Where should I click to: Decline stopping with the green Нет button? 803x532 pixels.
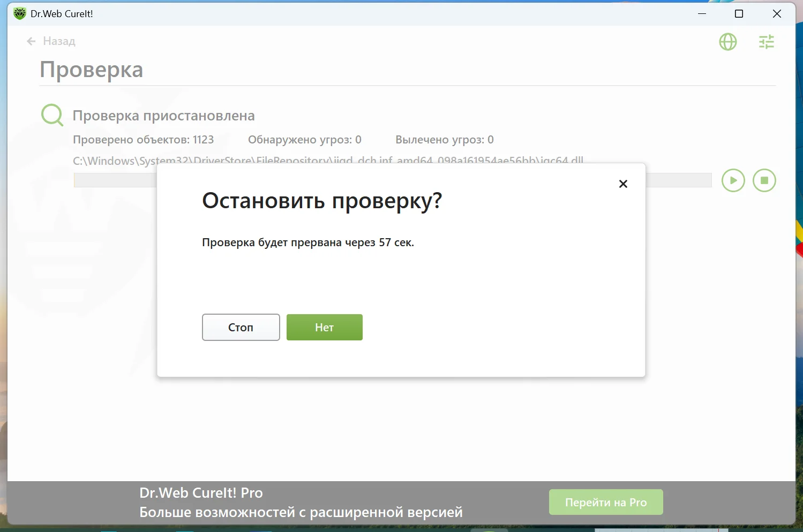(x=325, y=327)
